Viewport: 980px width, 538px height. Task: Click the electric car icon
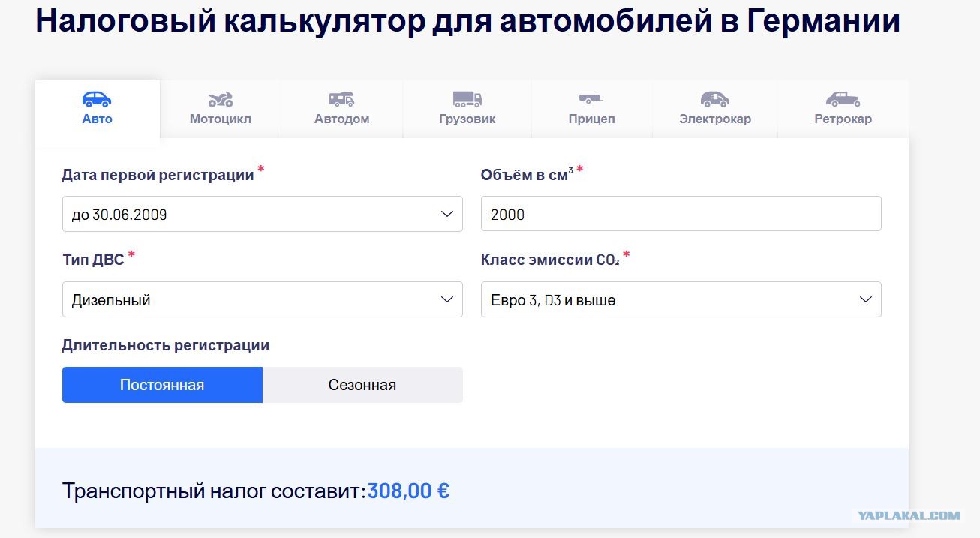(715, 99)
